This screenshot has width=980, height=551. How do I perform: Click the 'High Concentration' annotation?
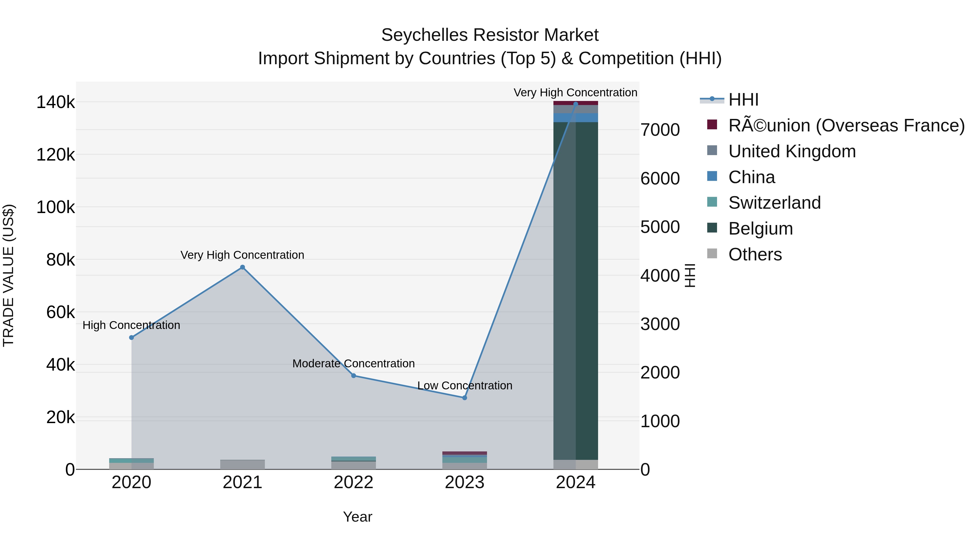(131, 325)
